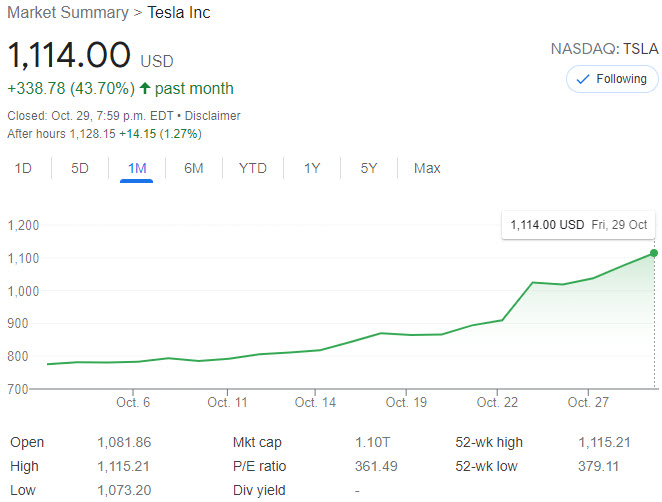Click the 1,000 y-axis label

23,291
